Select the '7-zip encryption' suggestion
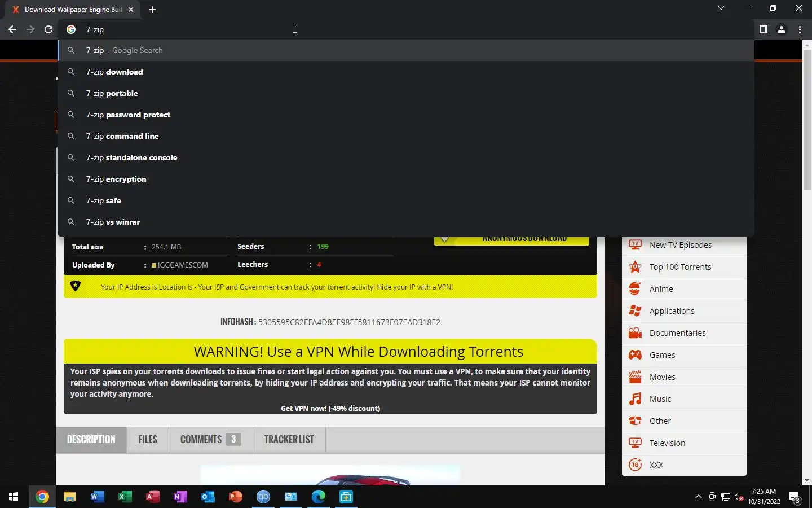This screenshot has width=812, height=508. [406, 179]
